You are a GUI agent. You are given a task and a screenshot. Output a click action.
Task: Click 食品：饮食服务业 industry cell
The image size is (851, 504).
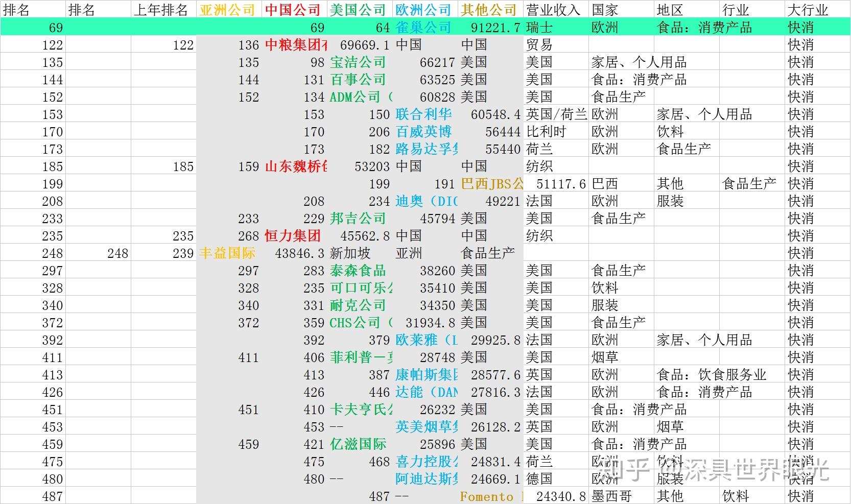712,374
